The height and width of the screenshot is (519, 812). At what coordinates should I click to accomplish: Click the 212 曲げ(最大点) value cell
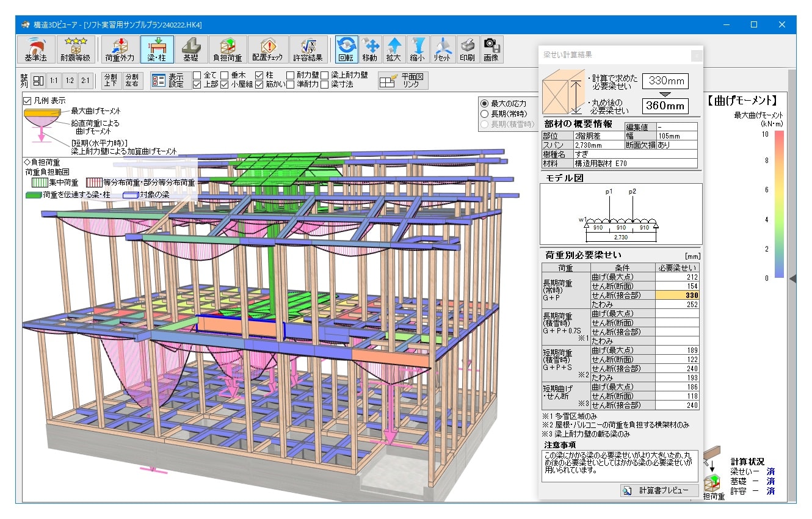[677, 277]
